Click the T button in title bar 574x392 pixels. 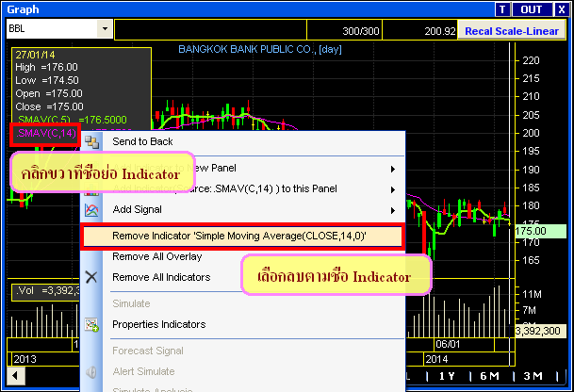coord(502,9)
